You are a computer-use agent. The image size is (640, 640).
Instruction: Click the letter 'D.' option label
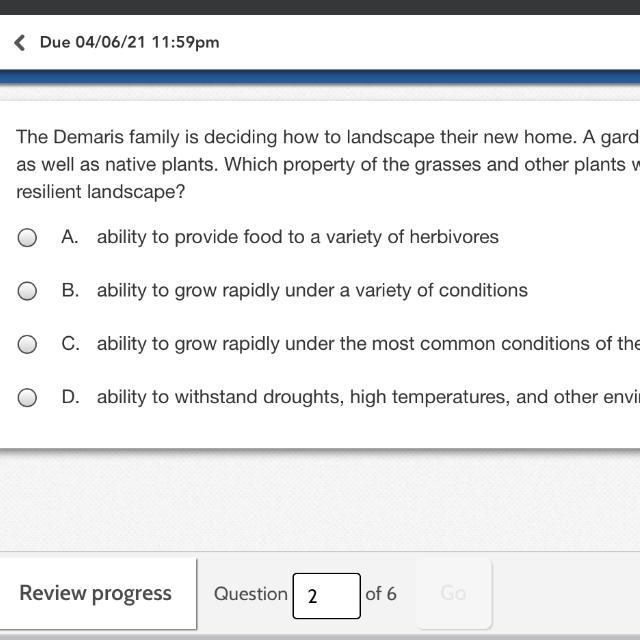(x=70, y=397)
